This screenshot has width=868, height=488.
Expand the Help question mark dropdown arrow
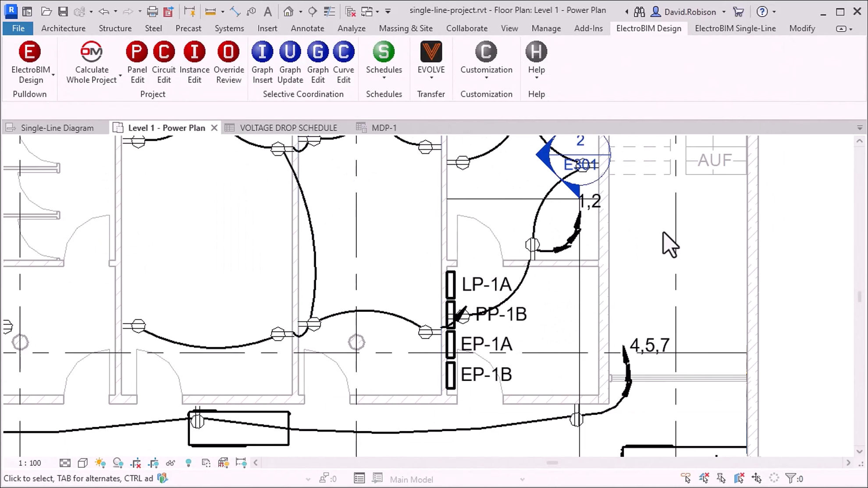tap(774, 12)
